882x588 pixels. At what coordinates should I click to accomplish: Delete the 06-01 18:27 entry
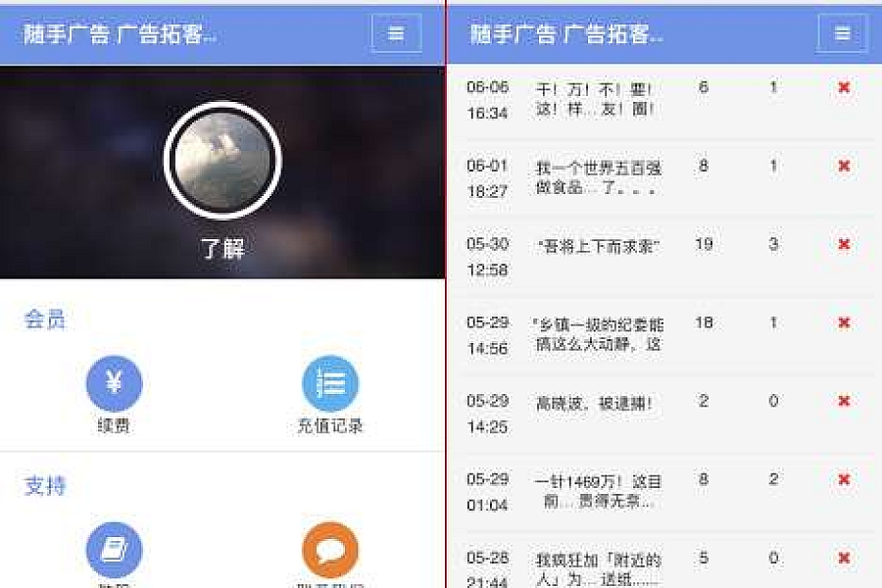(x=844, y=166)
